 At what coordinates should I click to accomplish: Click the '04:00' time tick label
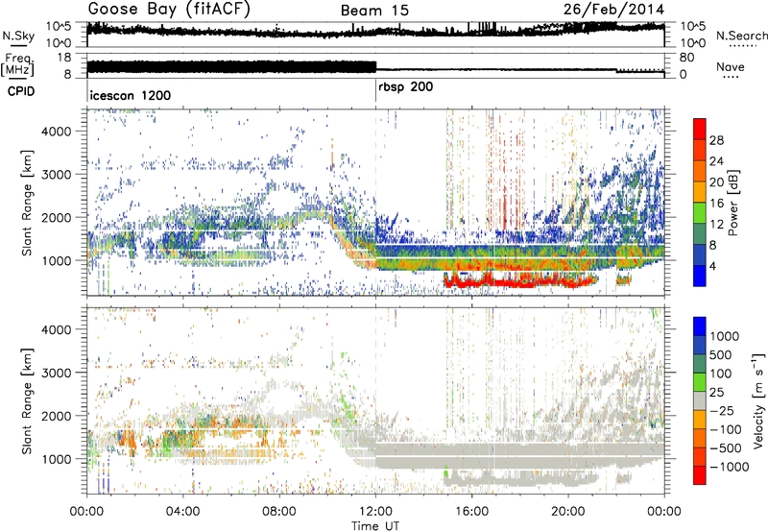(183, 512)
